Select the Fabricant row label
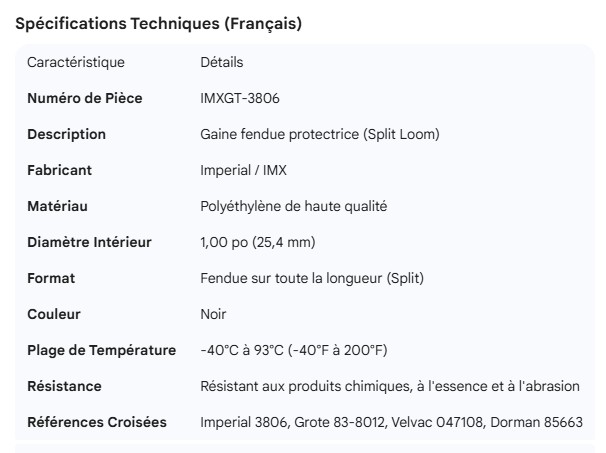Image resolution: width=606 pixels, height=453 pixels. tap(59, 171)
